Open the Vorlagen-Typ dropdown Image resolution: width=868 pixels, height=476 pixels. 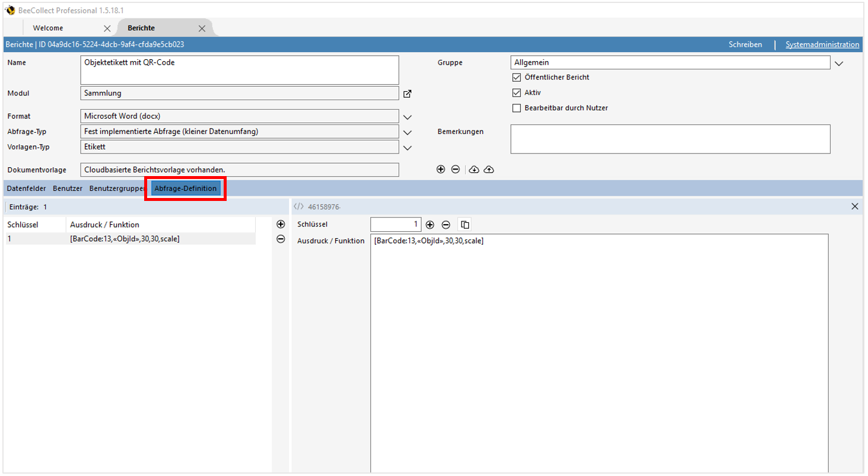tap(408, 147)
